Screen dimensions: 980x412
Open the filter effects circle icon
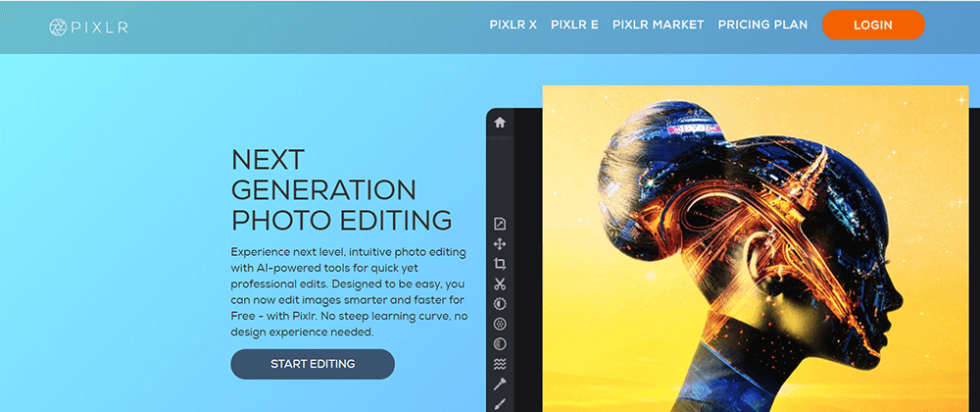pos(500,324)
